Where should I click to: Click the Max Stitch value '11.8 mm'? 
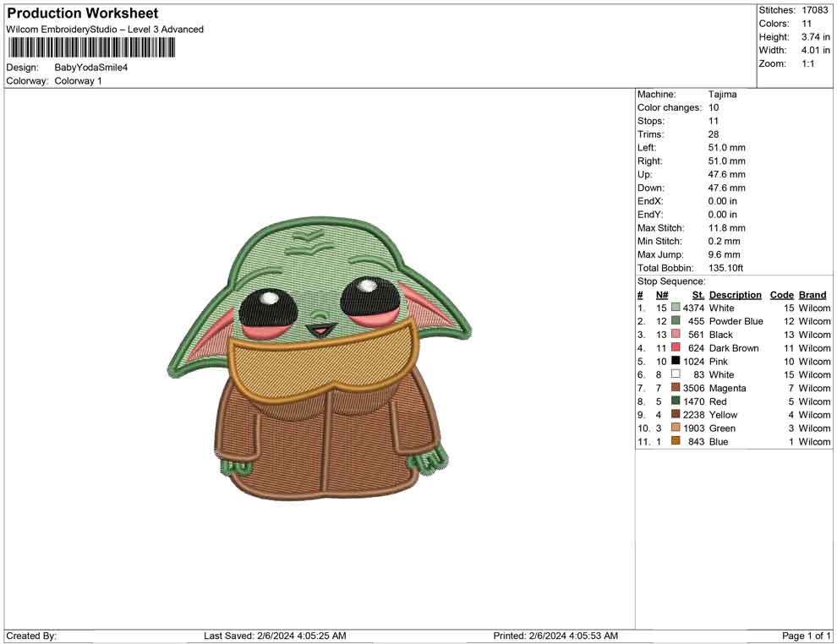(726, 228)
